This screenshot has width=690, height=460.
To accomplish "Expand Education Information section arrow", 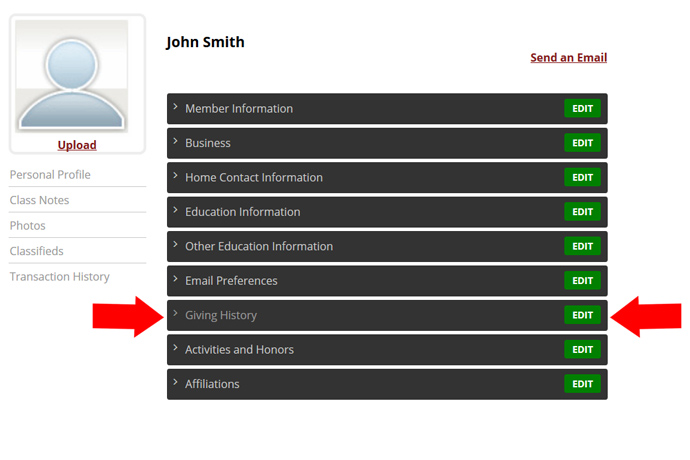I will click(x=175, y=210).
